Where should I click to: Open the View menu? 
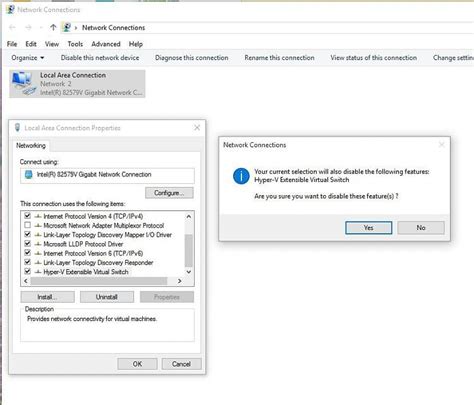point(52,44)
